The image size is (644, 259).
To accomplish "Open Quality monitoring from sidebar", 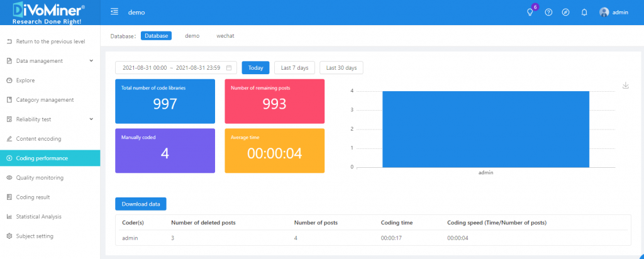I will pyautogui.click(x=40, y=178).
